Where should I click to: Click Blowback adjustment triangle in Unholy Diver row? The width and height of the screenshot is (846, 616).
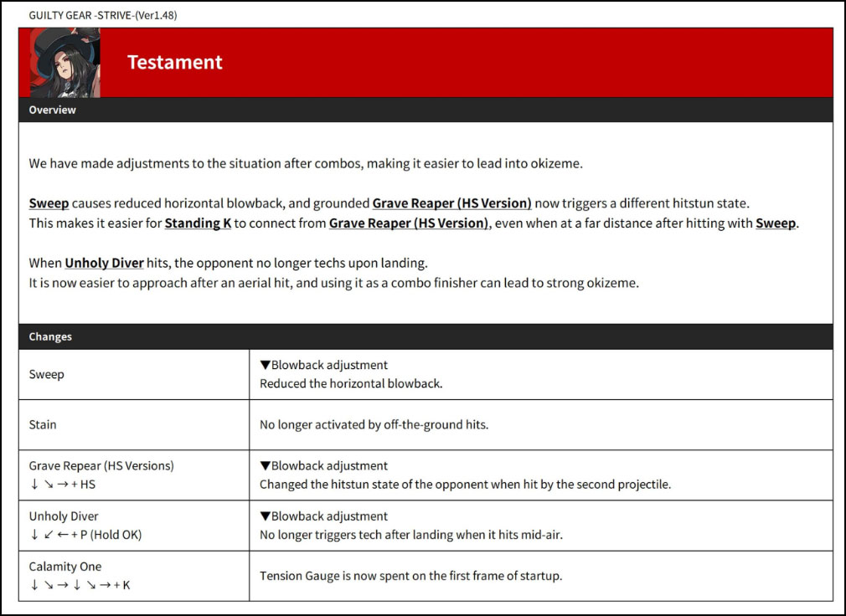click(266, 516)
